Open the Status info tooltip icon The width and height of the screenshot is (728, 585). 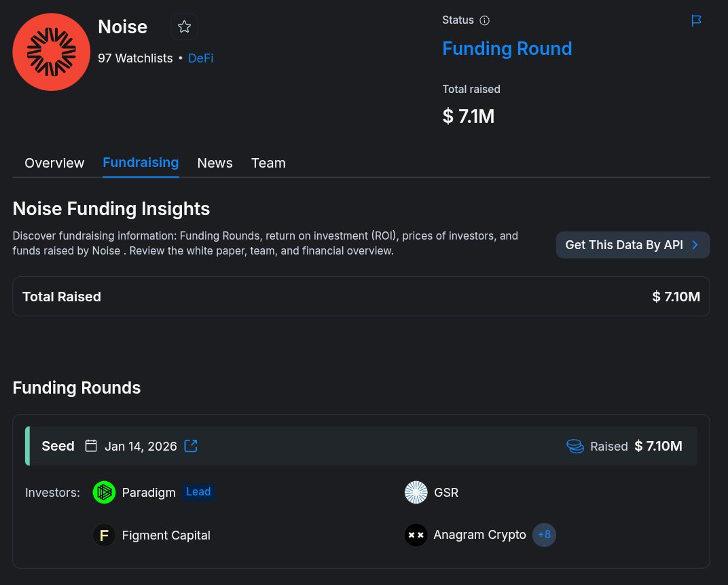click(x=484, y=20)
